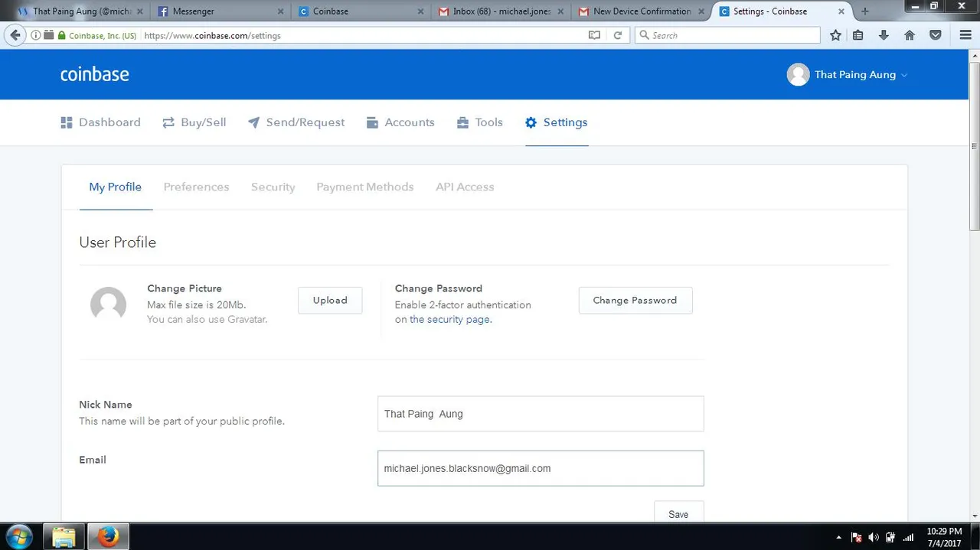The image size is (980, 550).
Task: Click the Buy/Sell arrows icon
Action: 168,122
